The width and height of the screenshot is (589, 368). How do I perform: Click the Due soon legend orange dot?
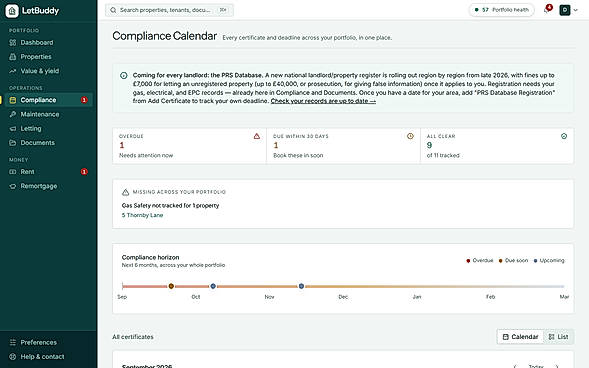[x=500, y=261]
